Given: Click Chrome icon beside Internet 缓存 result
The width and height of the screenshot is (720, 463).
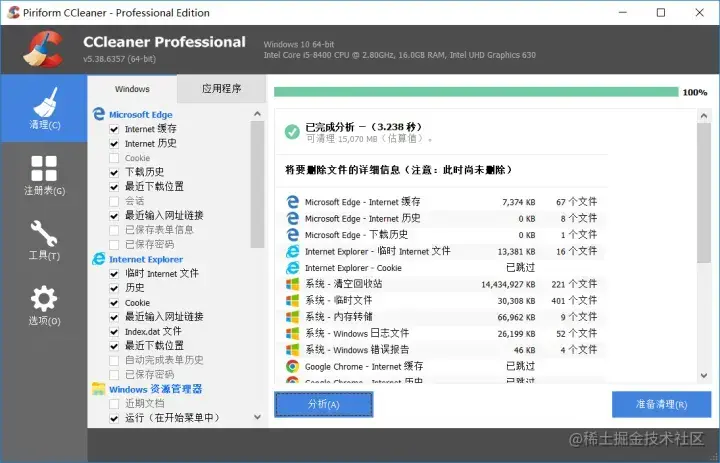Looking at the screenshot, I should 292,367.
